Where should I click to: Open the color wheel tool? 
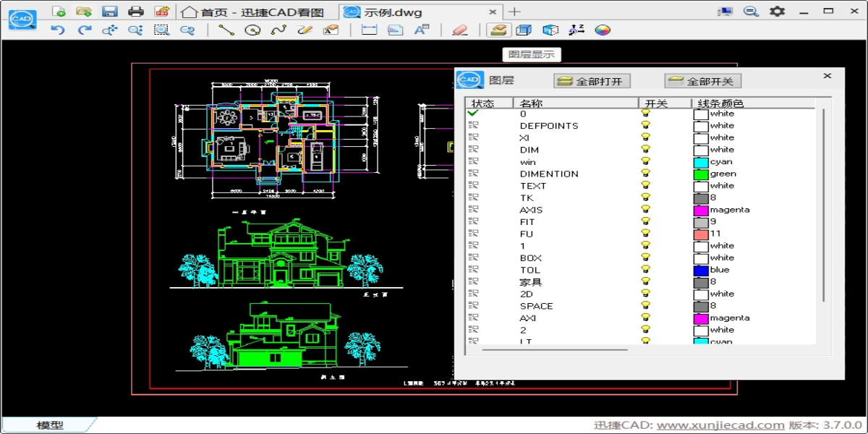(x=603, y=30)
